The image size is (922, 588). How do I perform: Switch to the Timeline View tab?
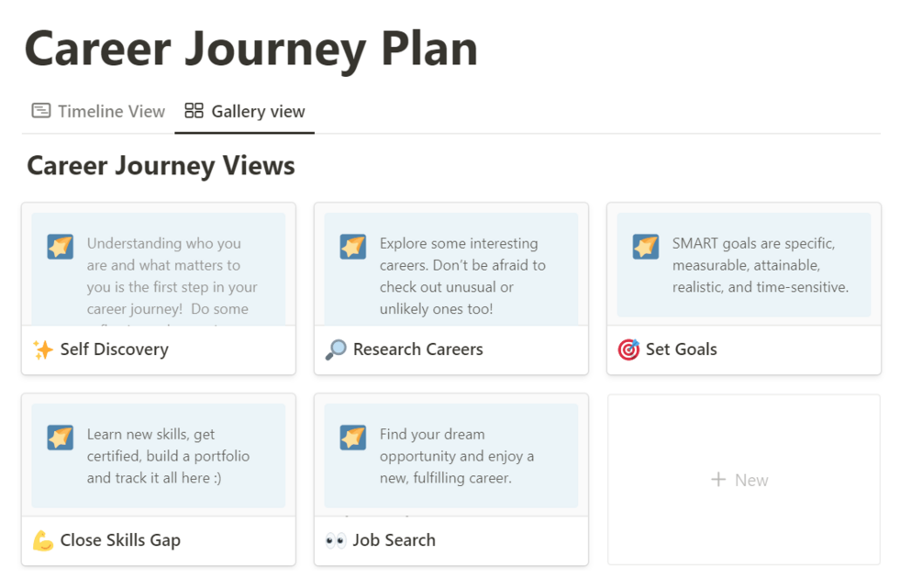pos(98,112)
